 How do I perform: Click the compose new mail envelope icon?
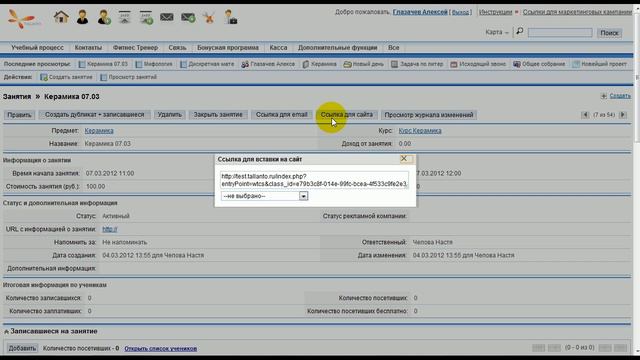(x=188, y=18)
